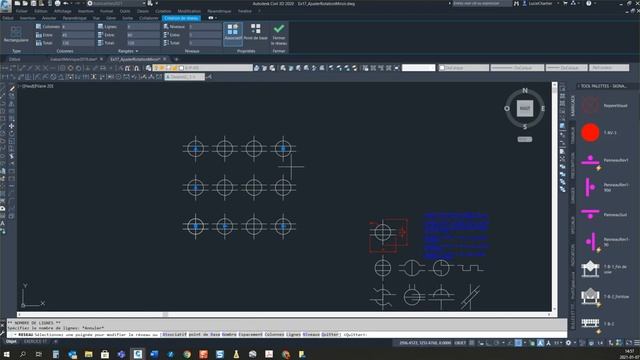640x360 pixels.
Task: Open File Explorer from the taskbar
Action: 89,354
